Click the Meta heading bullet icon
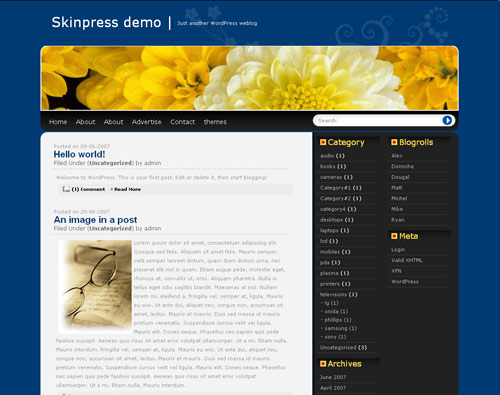Image resolution: width=500 pixels, height=395 pixels. click(394, 236)
